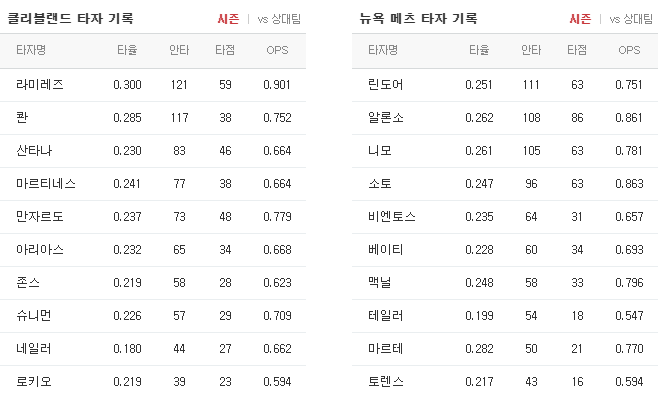Select 마르티네스 in the batter list
This screenshot has width=658, height=405.
[46, 183]
